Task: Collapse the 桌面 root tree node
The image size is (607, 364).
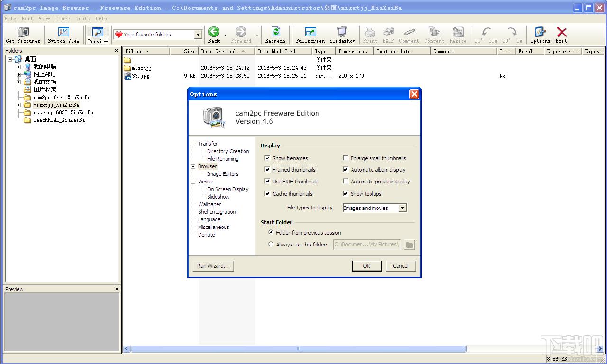Action: 10,59
